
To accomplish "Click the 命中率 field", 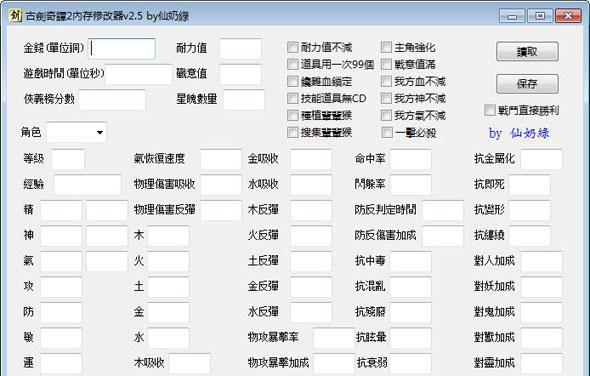I will pyautogui.click(x=411, y=159).
